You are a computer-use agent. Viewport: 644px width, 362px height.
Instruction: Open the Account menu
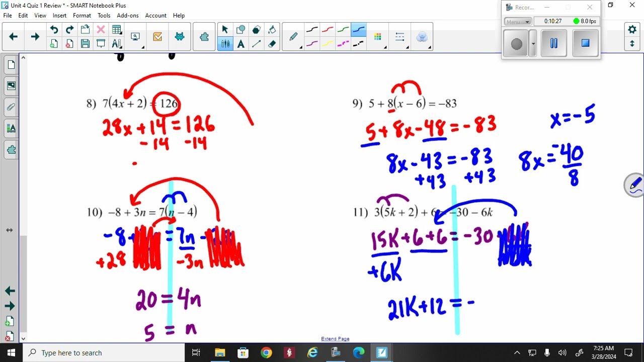point(155,16)
